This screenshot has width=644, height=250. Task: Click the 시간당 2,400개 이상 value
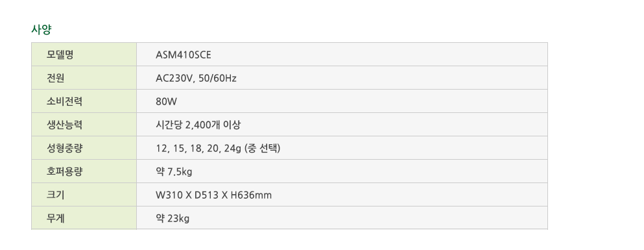198,125
